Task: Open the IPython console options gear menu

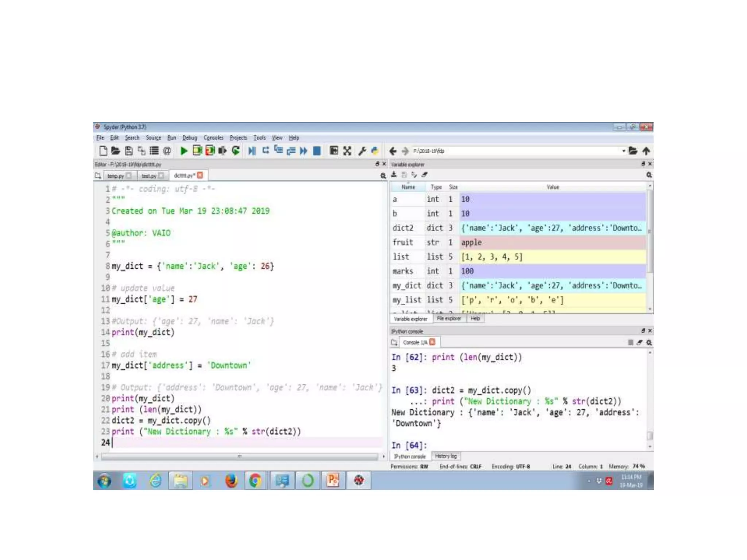Action: click(x=649, y=342)
